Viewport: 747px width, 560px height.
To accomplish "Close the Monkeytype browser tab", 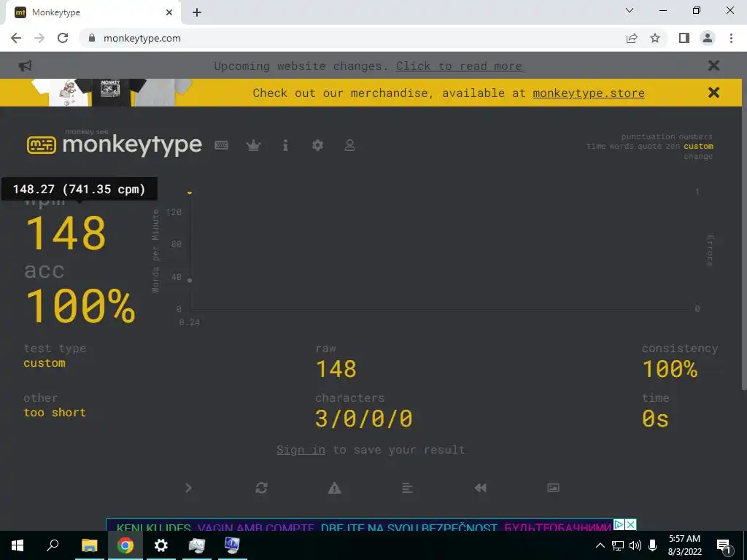I will click(x=169, y=12).
